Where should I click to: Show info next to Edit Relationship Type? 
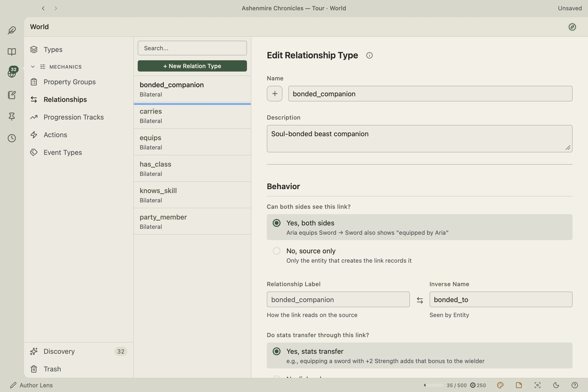(369, 55)
